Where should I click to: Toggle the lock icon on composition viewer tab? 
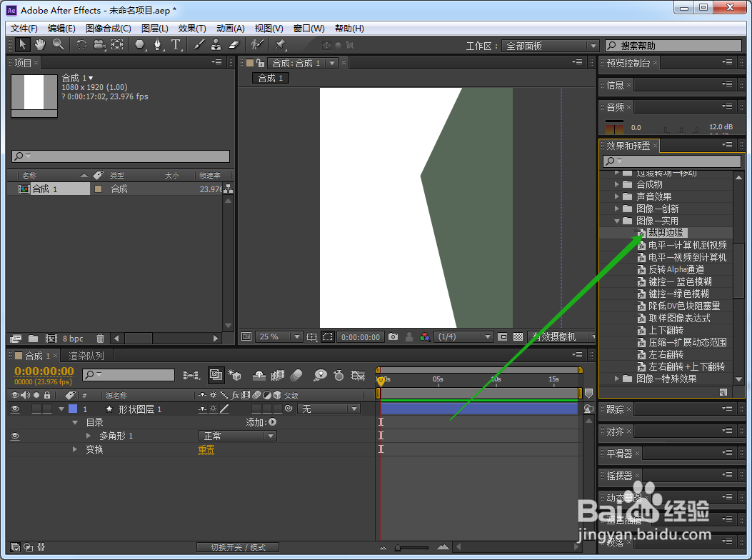(261, 63)
